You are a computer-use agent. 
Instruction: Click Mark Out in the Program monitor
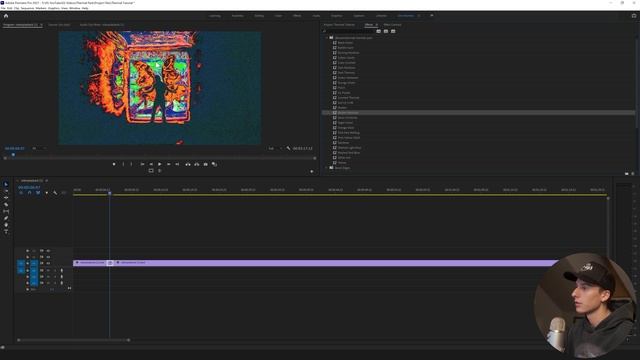click(131, 164)
